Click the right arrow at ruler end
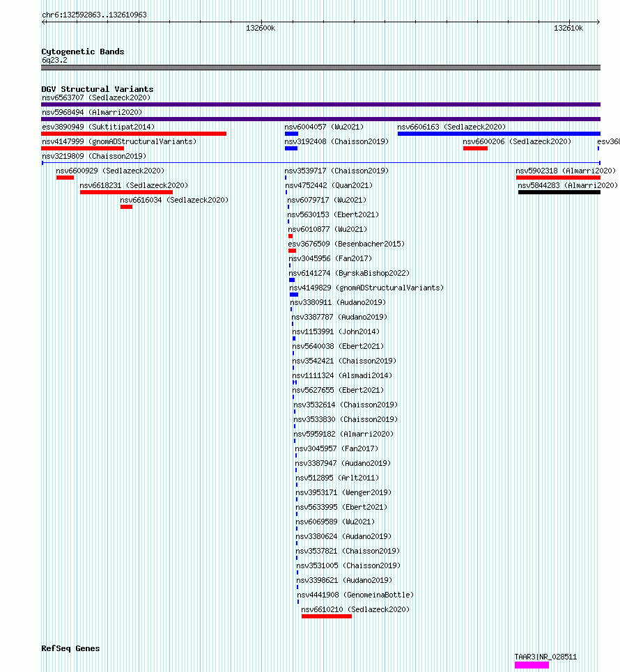This screenshot has height=672, width=620. point(598,22)
